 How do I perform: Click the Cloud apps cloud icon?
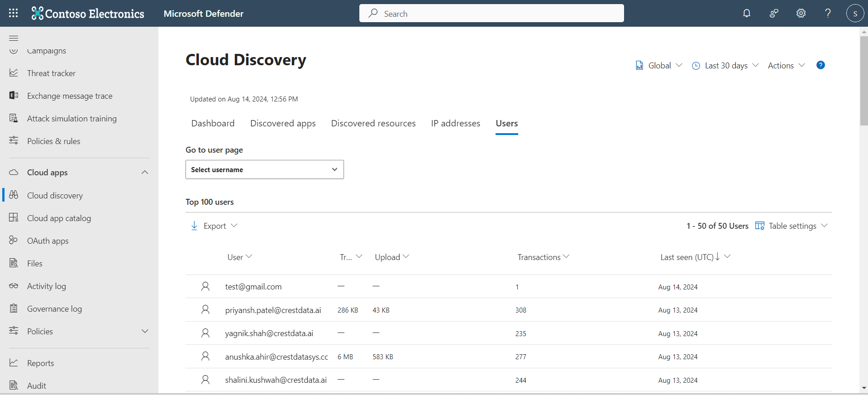click(x=14, y=172)
